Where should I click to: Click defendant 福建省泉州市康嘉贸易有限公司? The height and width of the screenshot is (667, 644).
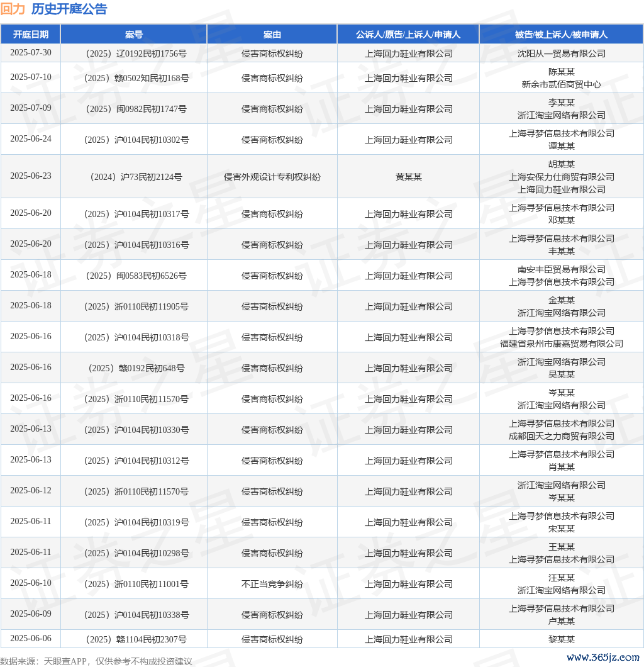pos(562,344)
